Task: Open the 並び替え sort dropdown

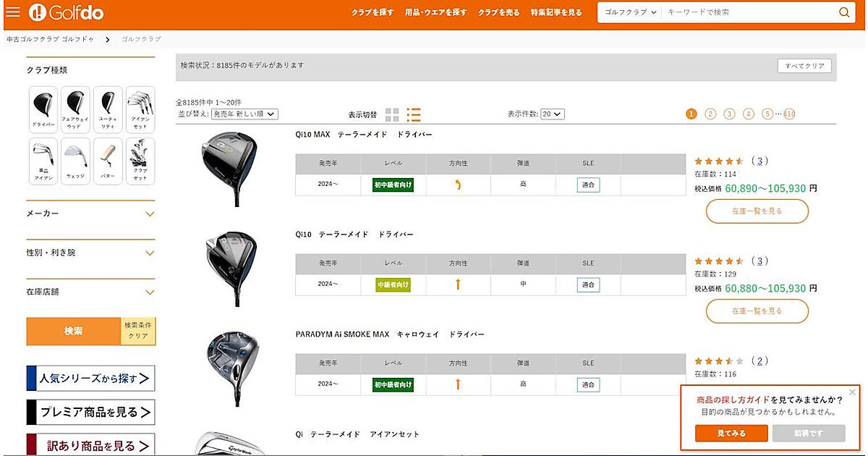Action: 244,114
